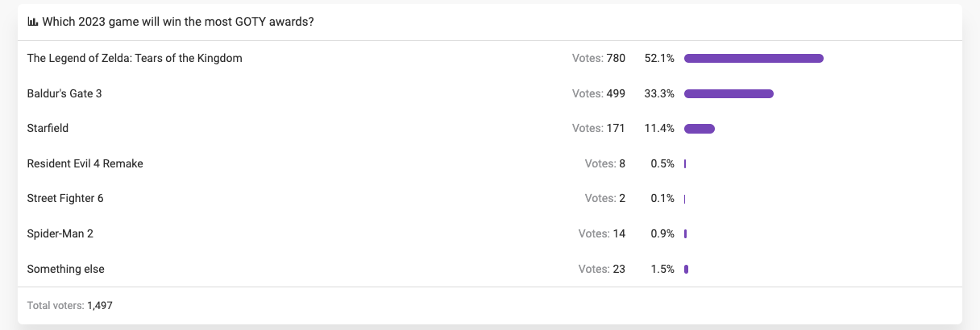The height and width of the screenshot is (330, 980).
Task: Click the Spider-Man 2 0.9% bar
Action: (685, 233)
